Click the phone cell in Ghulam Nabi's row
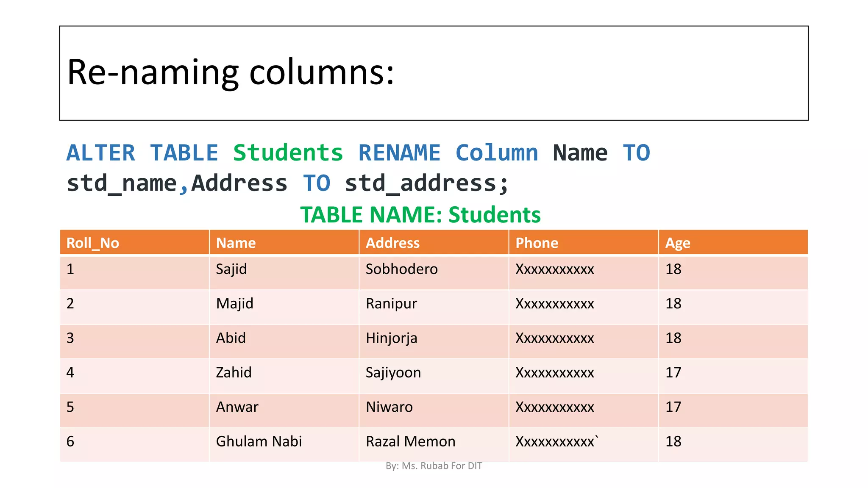868x488 pixels. click(583, 445)
